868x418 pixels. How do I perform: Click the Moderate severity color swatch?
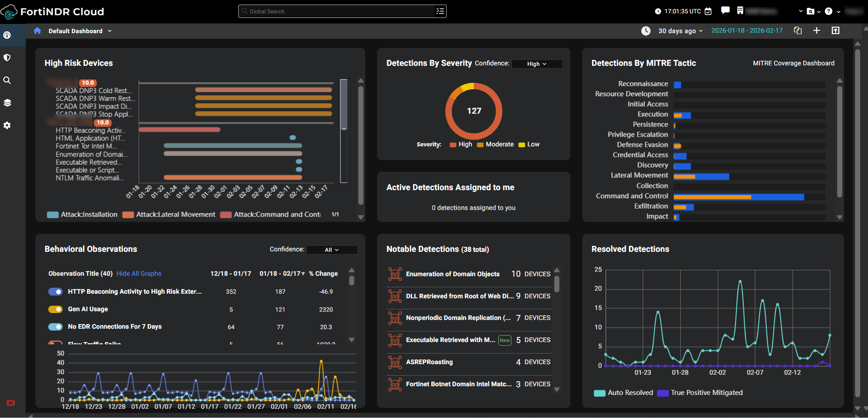pyautogui.click(x=480, y=145)
